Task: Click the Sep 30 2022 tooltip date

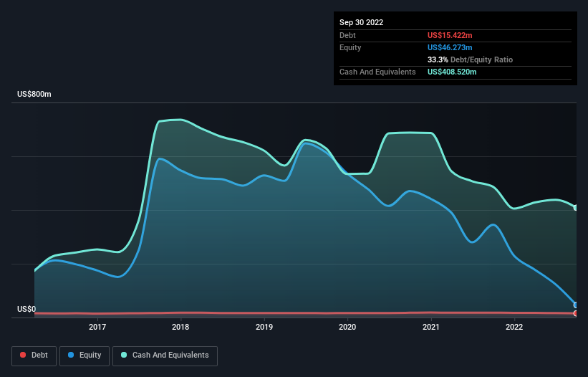Action: [362, 22]
